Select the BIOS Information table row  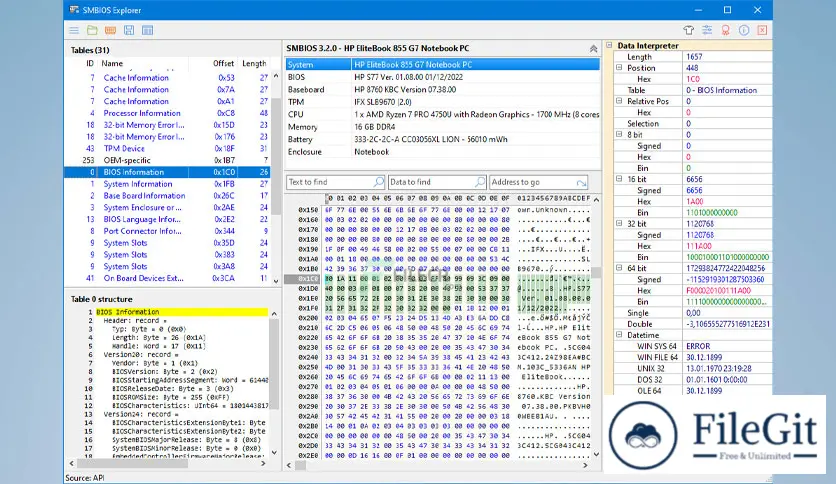[167, 172]
